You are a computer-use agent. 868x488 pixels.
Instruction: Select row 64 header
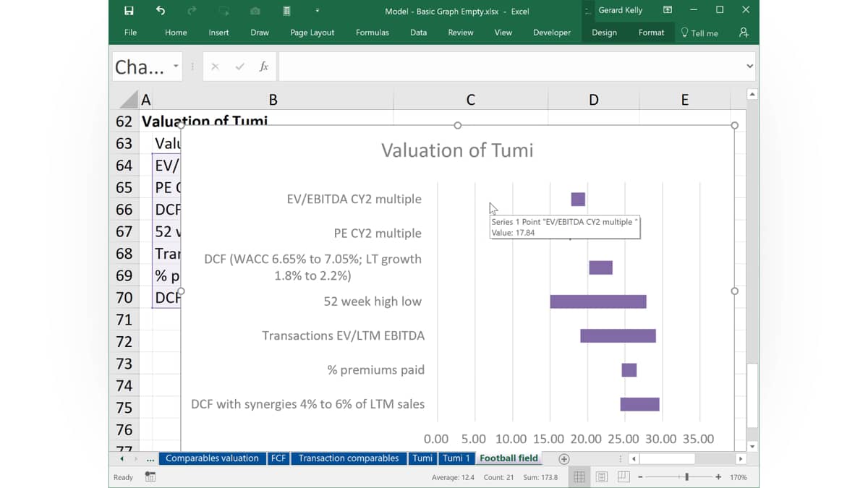(x=124, y=166)
